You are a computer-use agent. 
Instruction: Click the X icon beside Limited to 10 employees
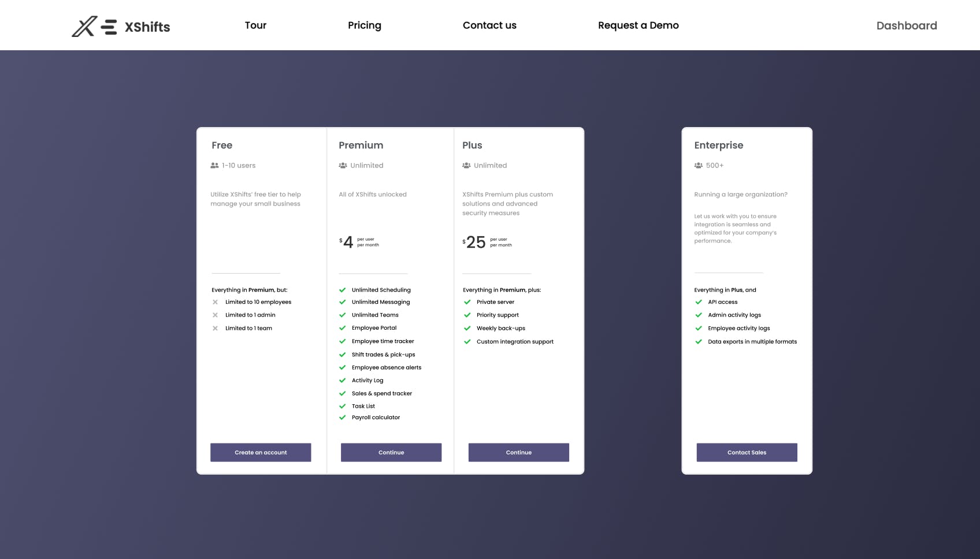215,302
